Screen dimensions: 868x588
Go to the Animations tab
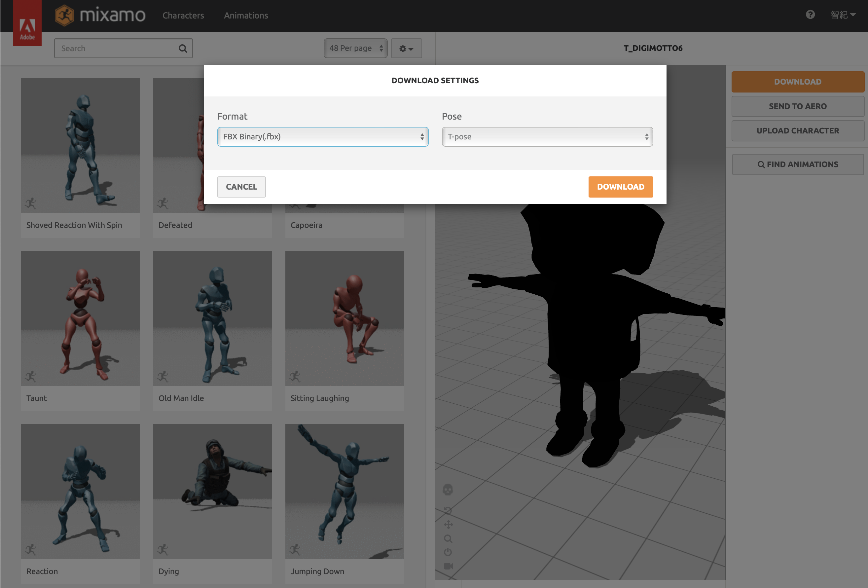coord(246,16)
